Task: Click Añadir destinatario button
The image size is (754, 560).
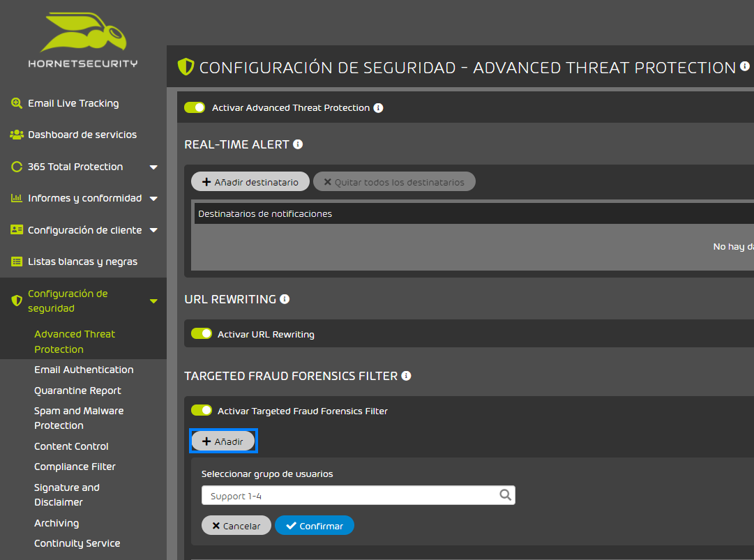Action: click(x=250, y=182)
